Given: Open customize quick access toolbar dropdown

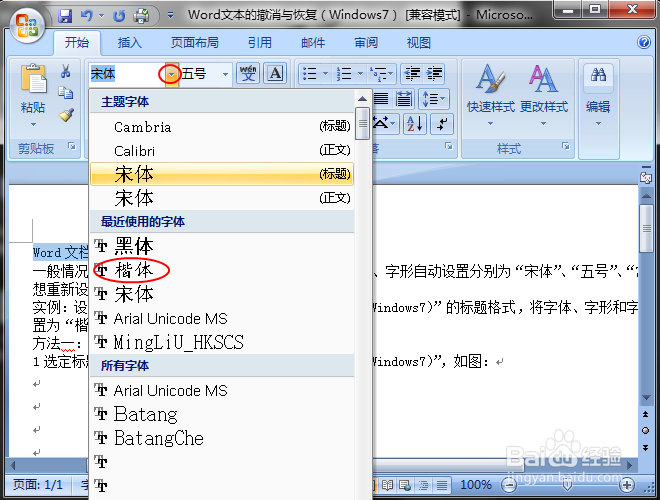Looking at the screenshot, I should pyautogui.click(x=170, y=16).
